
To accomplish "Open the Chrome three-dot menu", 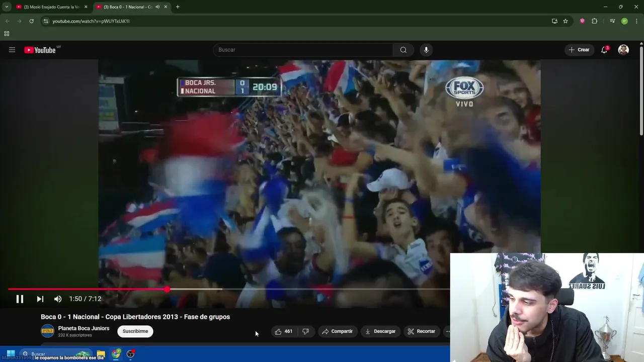I will point(636,21).
